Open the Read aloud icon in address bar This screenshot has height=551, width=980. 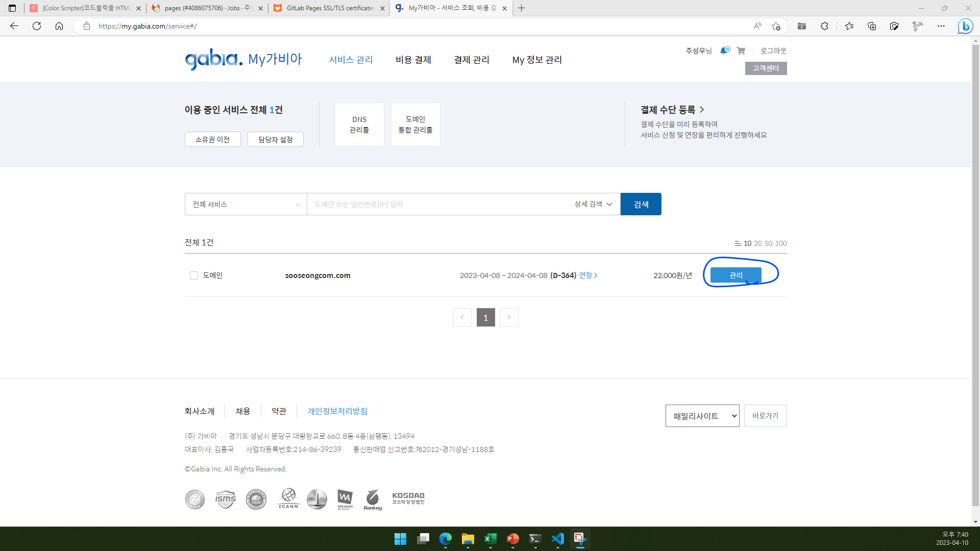coord(757,26)
